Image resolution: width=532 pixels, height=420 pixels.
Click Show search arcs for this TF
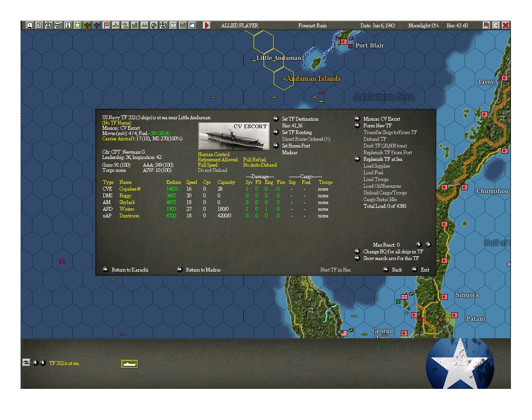pos(391,259)
